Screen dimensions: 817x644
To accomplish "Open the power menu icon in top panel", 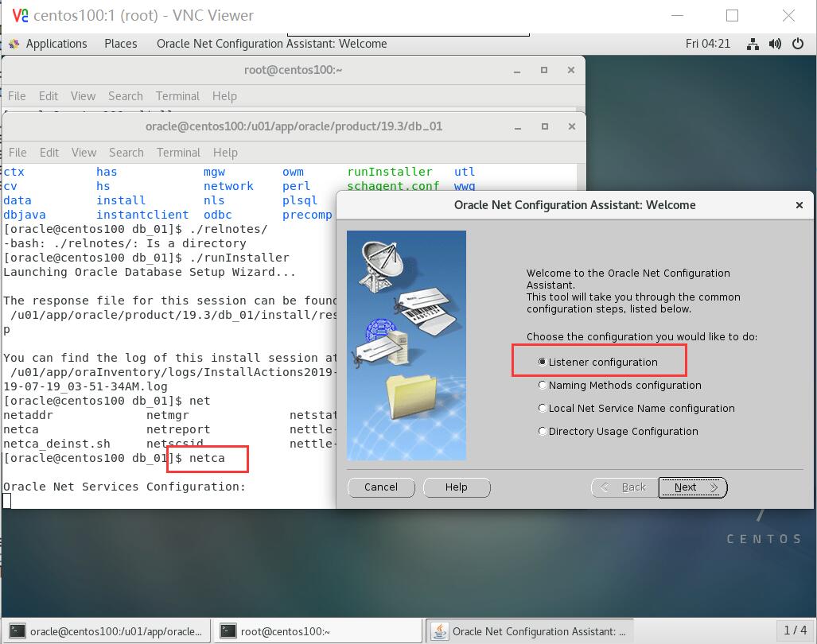I will [x=798, y=44].
